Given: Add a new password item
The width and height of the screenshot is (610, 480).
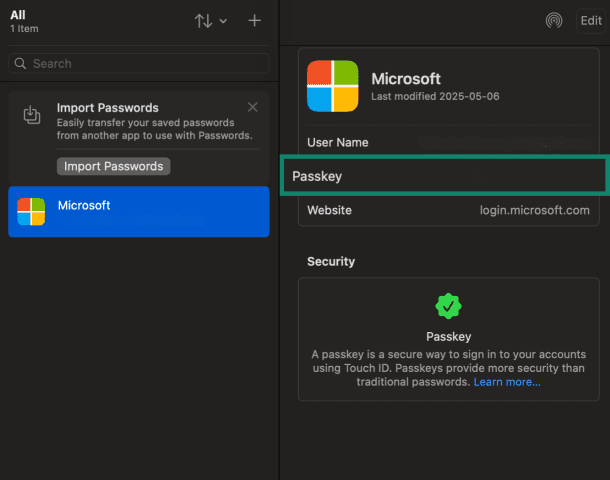Looking at the screenshot, I should coord(254,21).
